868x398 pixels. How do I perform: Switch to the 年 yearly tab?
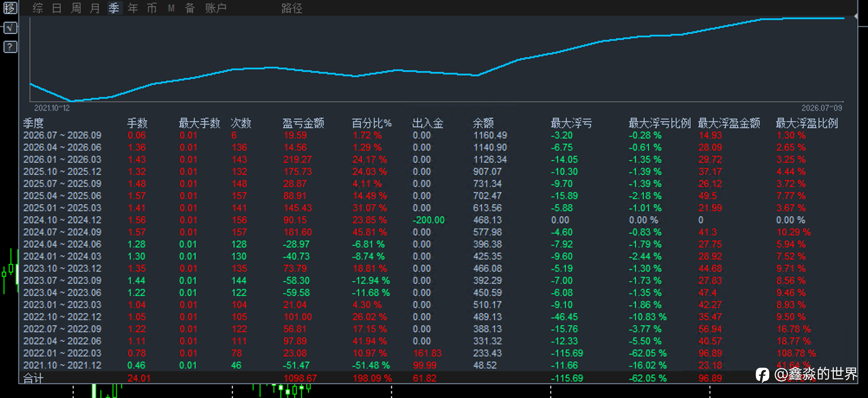pyautogui.click(x=133, y=8)
